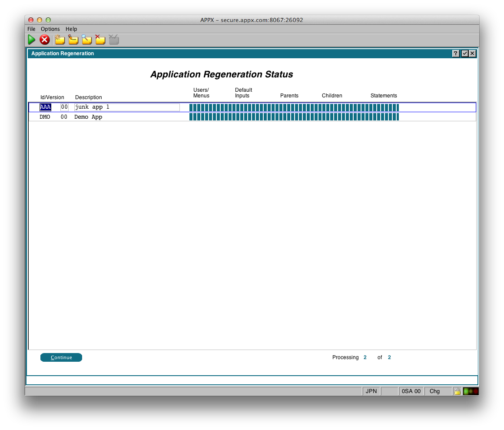504x430 pixels.
Task: Select the DMO Demo App row
Action: [88, 117]
